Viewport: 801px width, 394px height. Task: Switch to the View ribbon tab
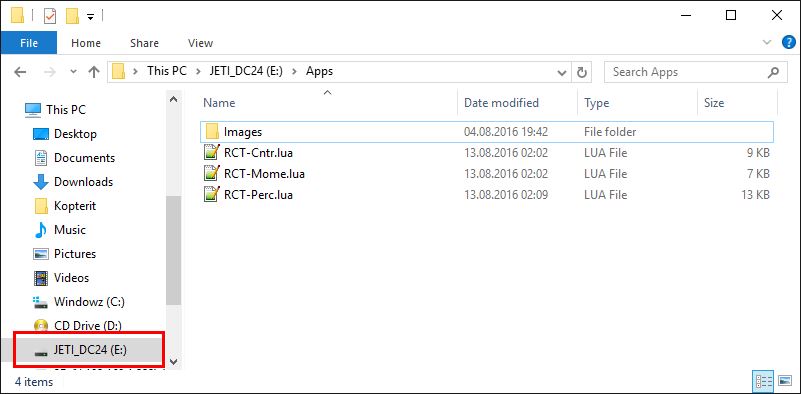pos(200,43)
